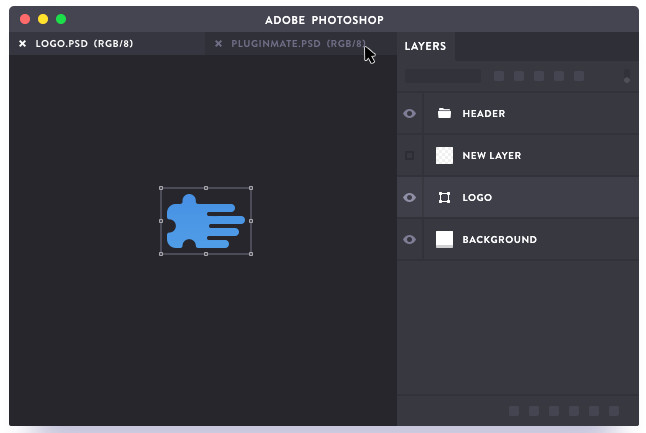Hide the Header group layer

[409, 113]
